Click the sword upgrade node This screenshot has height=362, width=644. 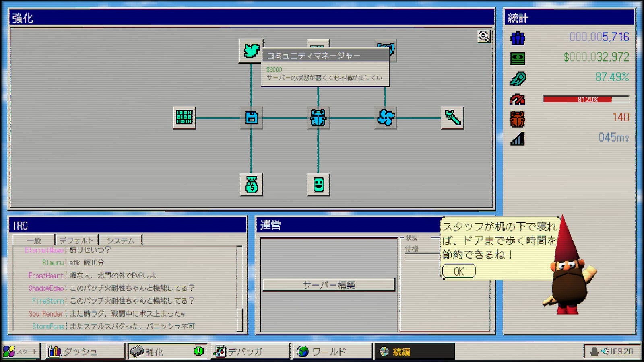pyautogui.click(x=452, y=118)
